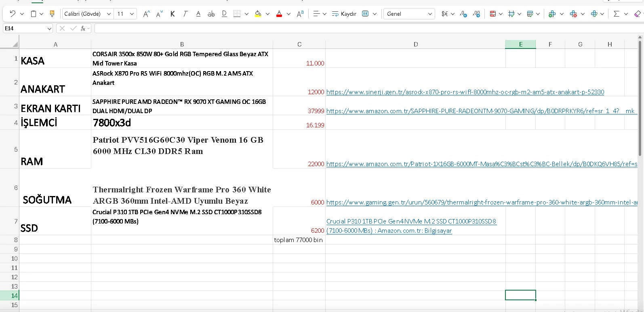Apply the red font color
The height and width of the screenshot is (312, 644).
tap(279, 14)
